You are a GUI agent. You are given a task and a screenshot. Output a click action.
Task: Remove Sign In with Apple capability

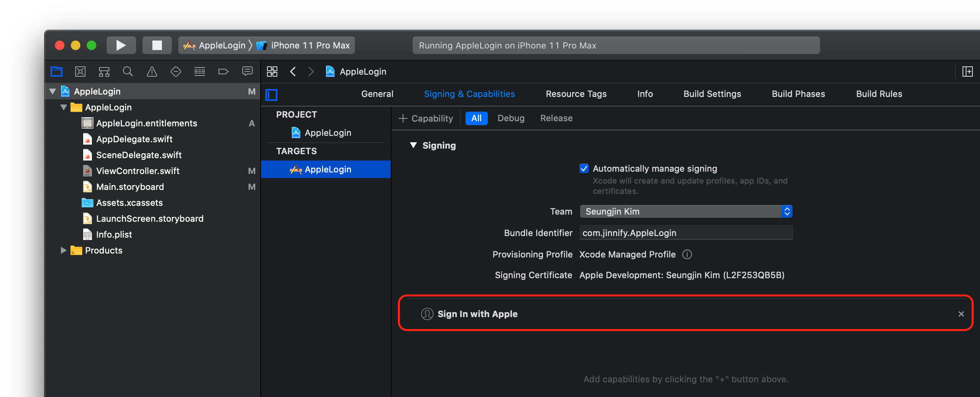[961, 314]
